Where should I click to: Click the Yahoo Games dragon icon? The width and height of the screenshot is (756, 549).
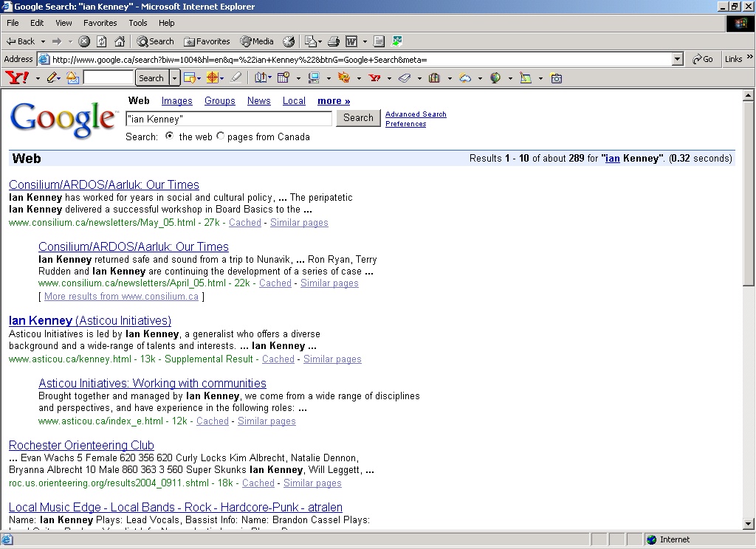pyautogui.click(x=344, y=77)
